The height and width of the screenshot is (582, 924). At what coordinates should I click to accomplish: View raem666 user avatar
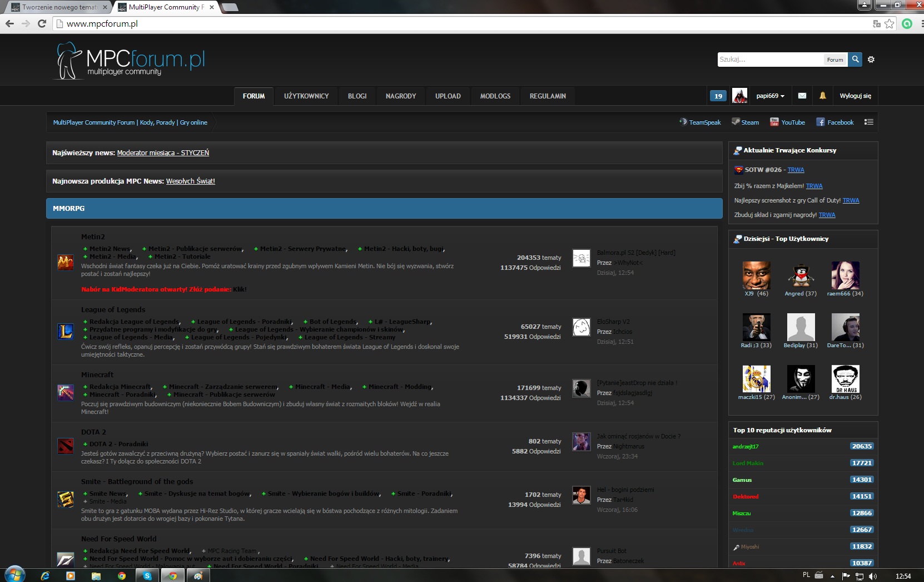click(845, 275)
